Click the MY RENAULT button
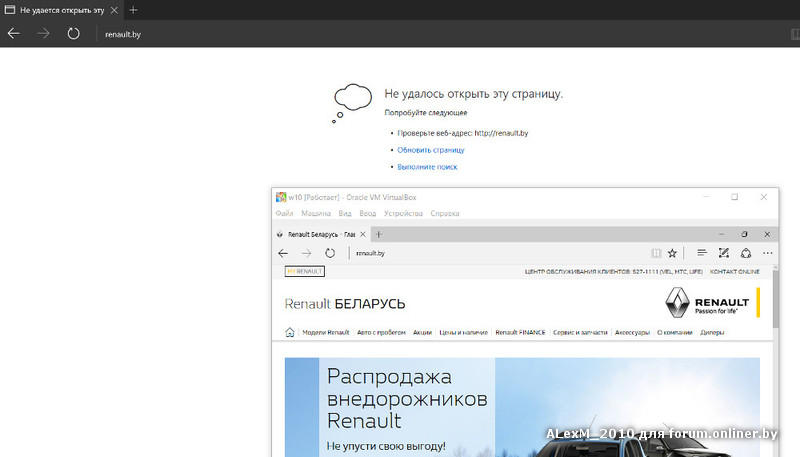 coord(305,271)
